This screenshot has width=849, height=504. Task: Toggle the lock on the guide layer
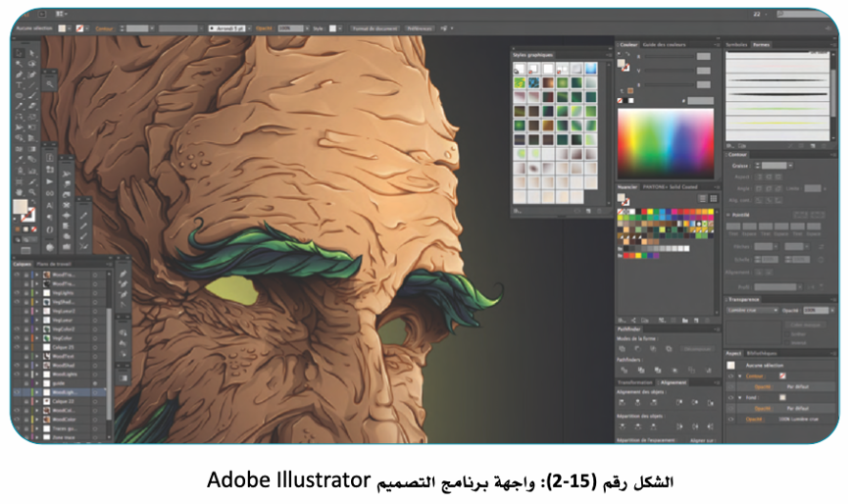coord(26,383)
